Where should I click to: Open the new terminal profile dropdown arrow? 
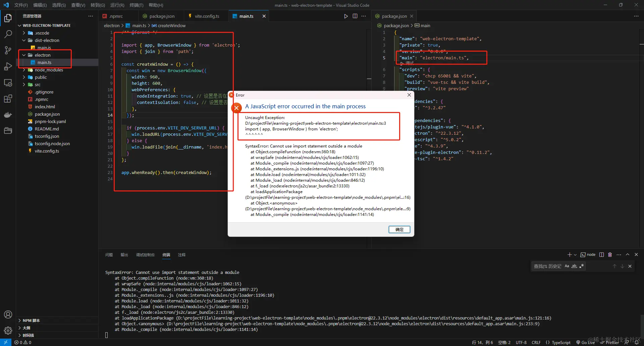click(x=575, y=255)
